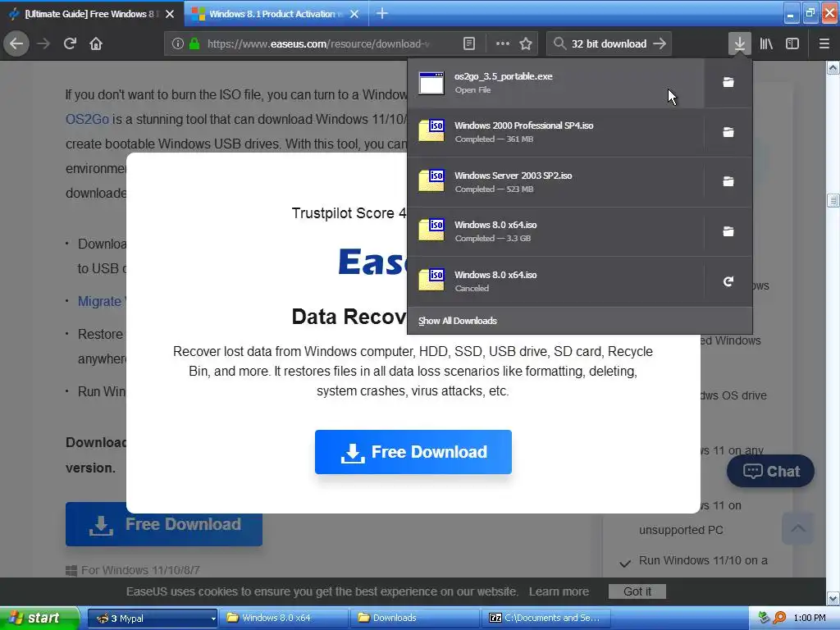Viewport: 840px width, 630px height.
Task: Open os2go_3.5_portable.exe download entry
Action: [x=555, y=83]
